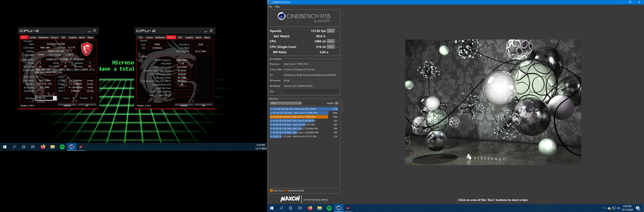Open Start menu on left screen taskbar
The image size is (644, 212).
(5, 147)
